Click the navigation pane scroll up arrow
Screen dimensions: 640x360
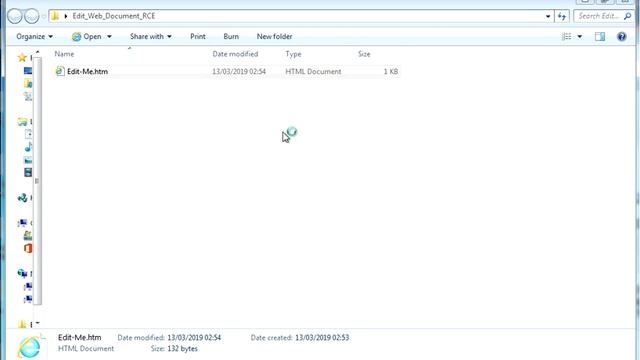[37, 52]
